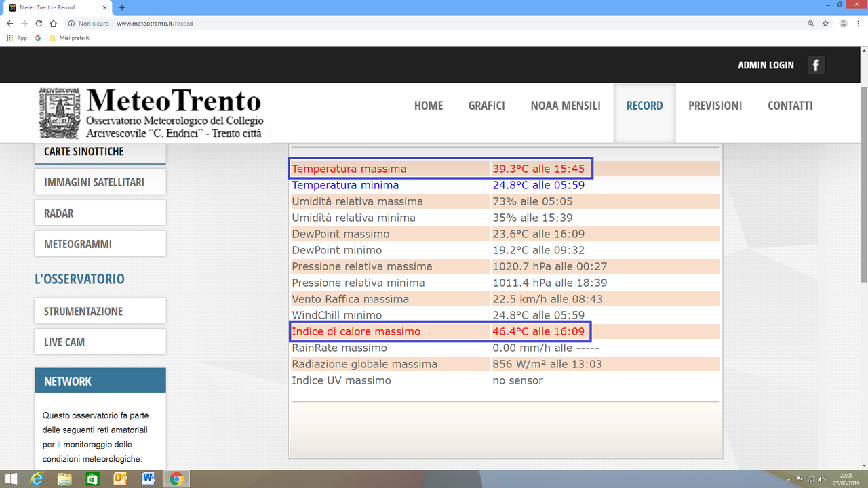Open the Facebook icon in header
The height and width of the screenshot is (488, 868).
pyautogui.click(x=816, y=65)
